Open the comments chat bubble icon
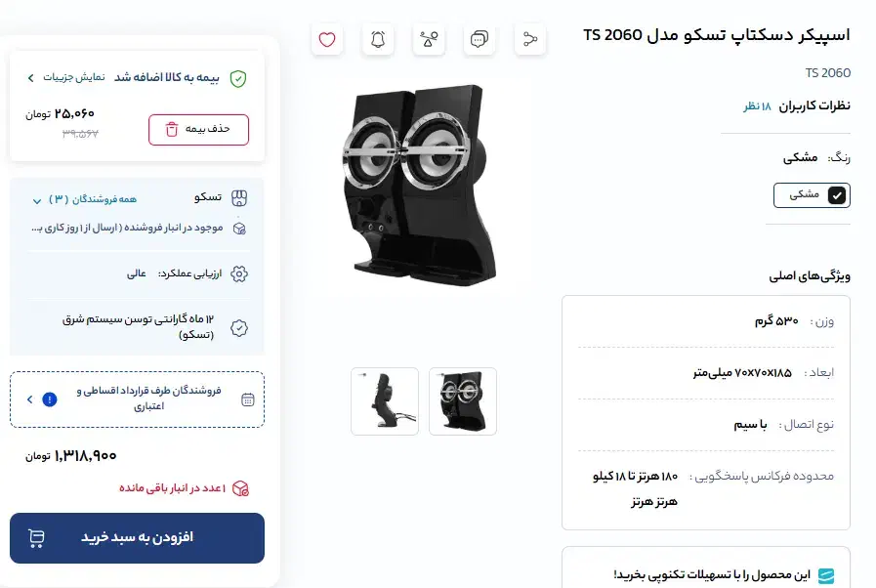The image size is (876, 588). pos(480,40)
